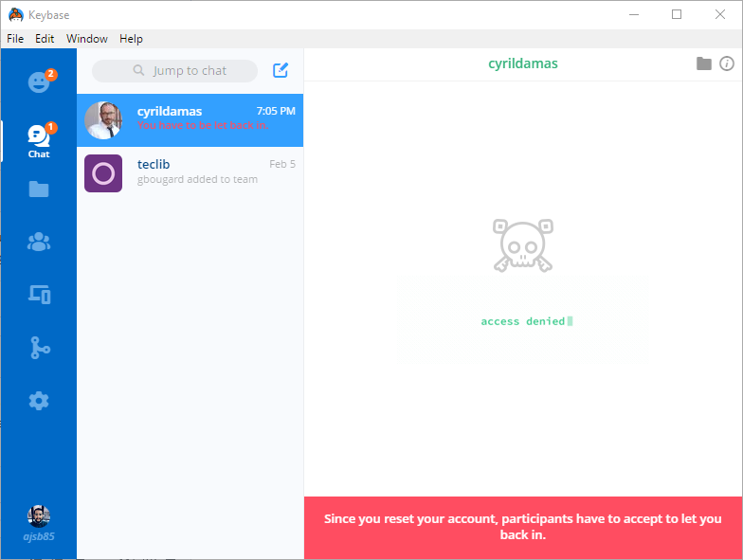Click 'gbougard added to team' snippet
Viewport: 743px width, 560px height.
[197, 179]
